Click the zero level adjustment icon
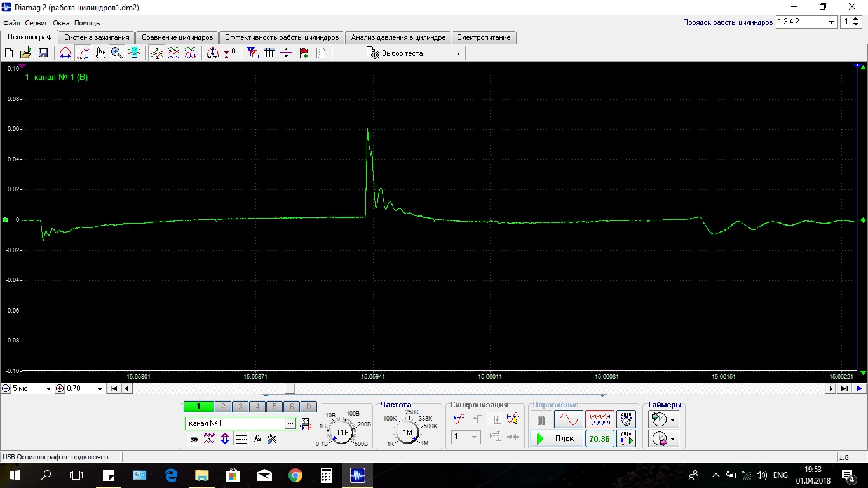Viewport: 868px width, 488px height. tap(229, 53)
